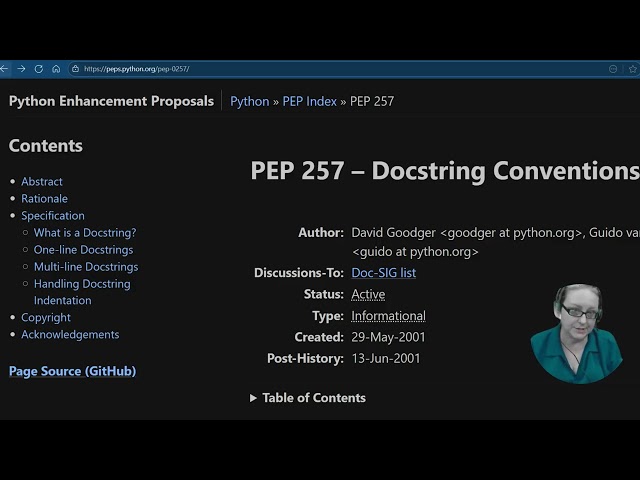Open 'Handling Docstring Indentation' contents entry
640x480 pixels.
click(82, 292)
